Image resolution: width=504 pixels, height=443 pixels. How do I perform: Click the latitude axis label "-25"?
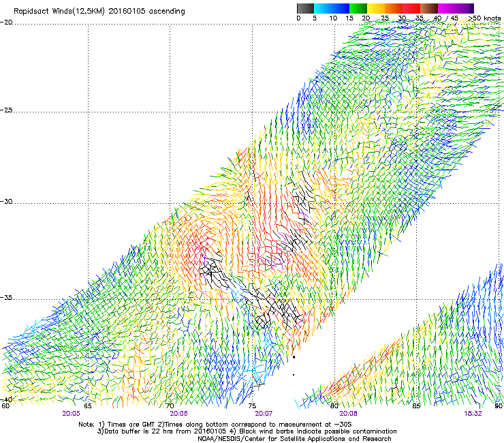[6, 110]
